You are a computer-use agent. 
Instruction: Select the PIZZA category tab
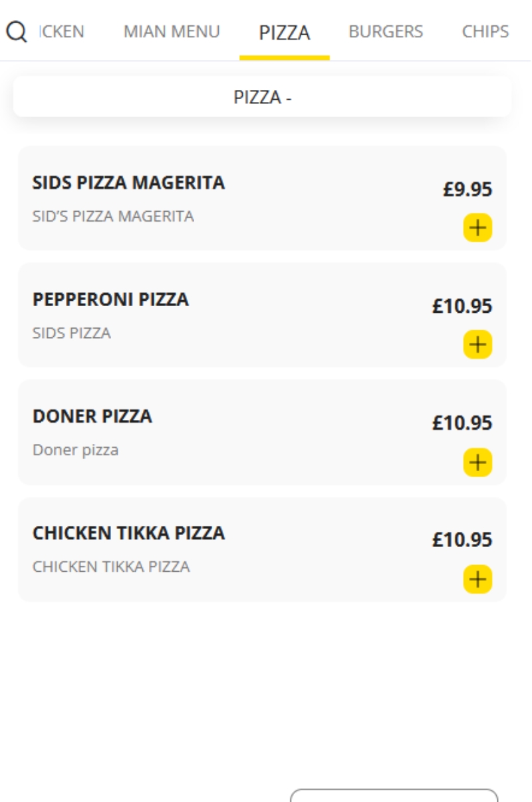(x=285, y=32)
